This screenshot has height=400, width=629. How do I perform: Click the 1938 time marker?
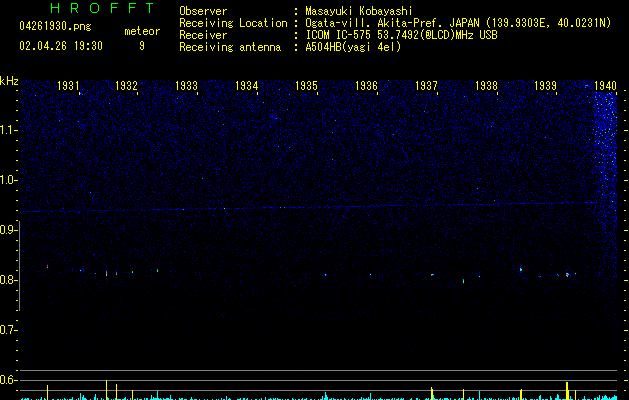[x=486, y=86]
